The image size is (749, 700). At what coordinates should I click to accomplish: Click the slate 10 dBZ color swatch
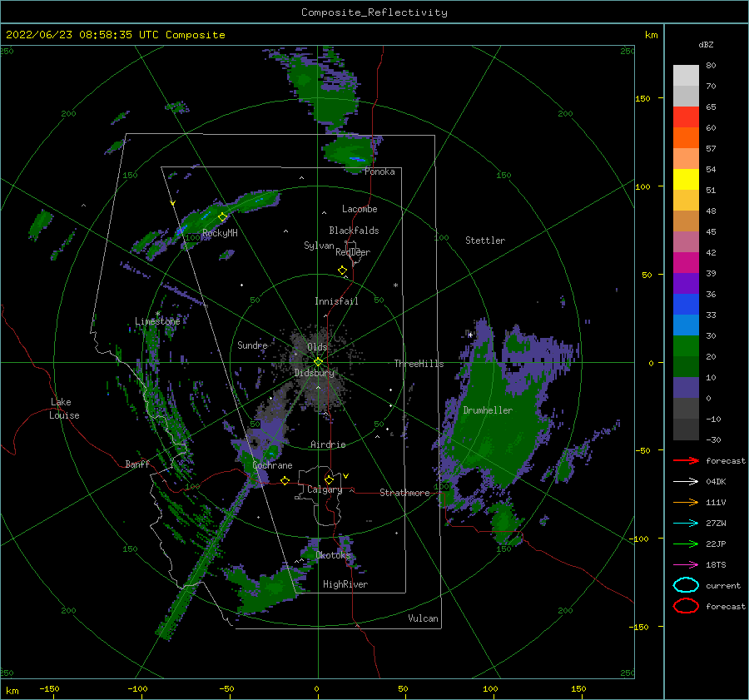click(x=686, y=387)
